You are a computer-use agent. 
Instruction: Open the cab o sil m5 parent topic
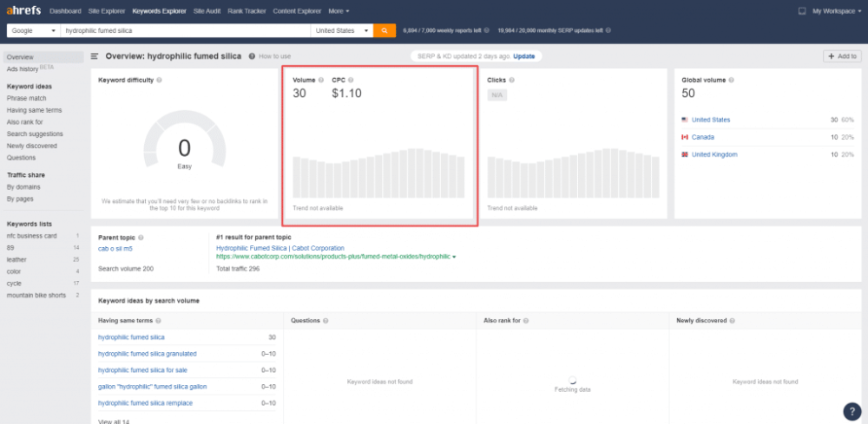(115, 248)
